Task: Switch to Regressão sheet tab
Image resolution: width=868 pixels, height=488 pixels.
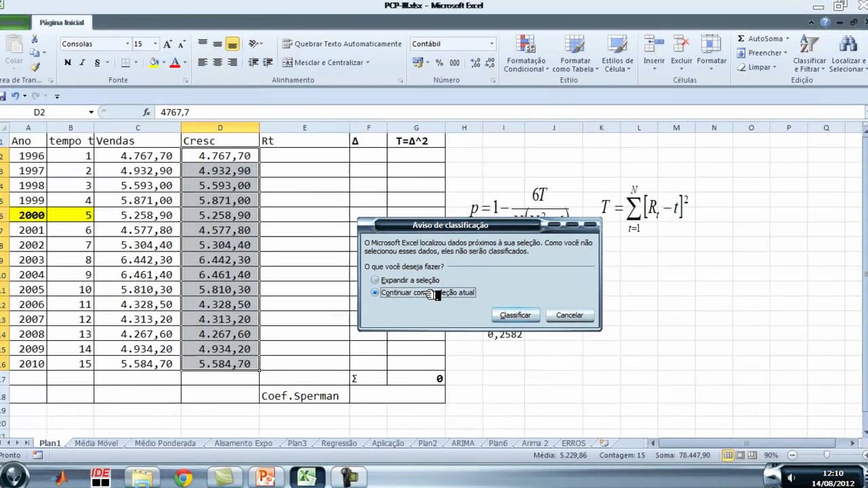Action: (339, 443)
